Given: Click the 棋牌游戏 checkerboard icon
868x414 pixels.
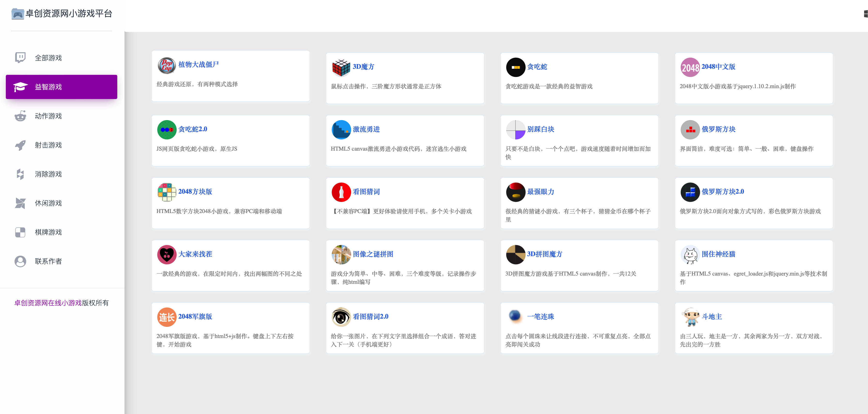Looking at the screenshot, I should (x=20, y=232).
